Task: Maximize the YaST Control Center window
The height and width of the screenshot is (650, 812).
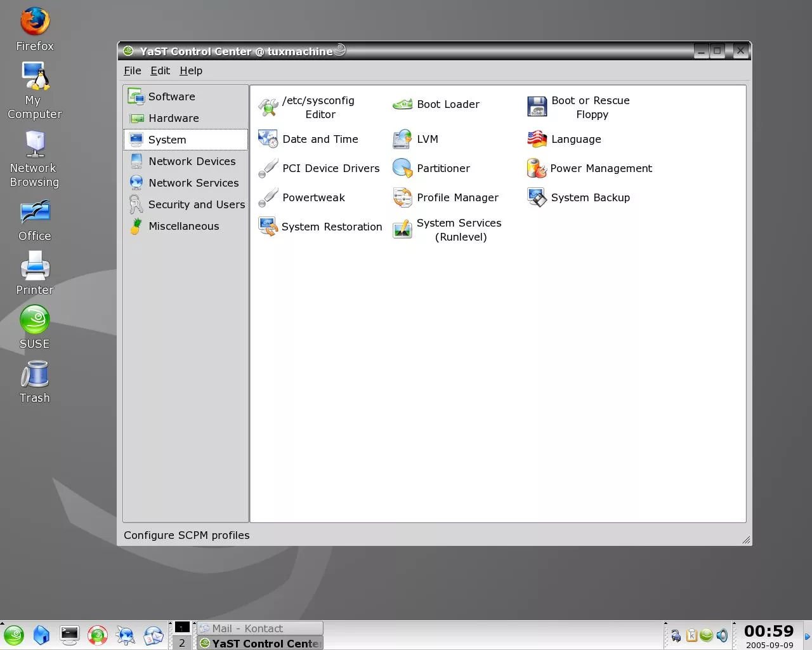Action: (x=717, y=51)
